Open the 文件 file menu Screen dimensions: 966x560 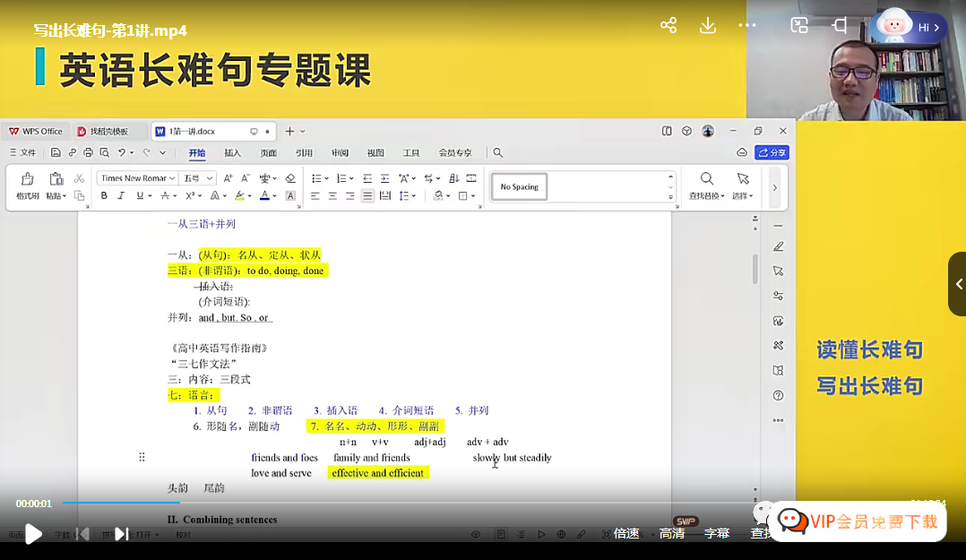[23, 153]
